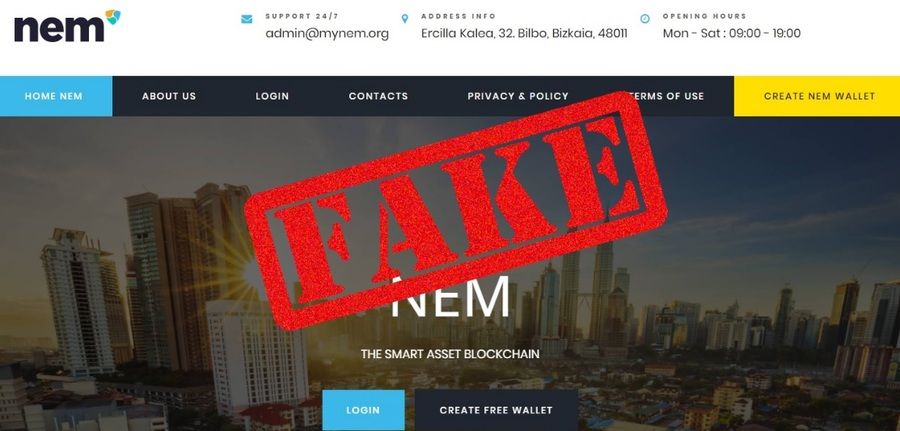Click the blue Login hero button
The width and height of the screenshot is (900, 431).
pos(363,410)
